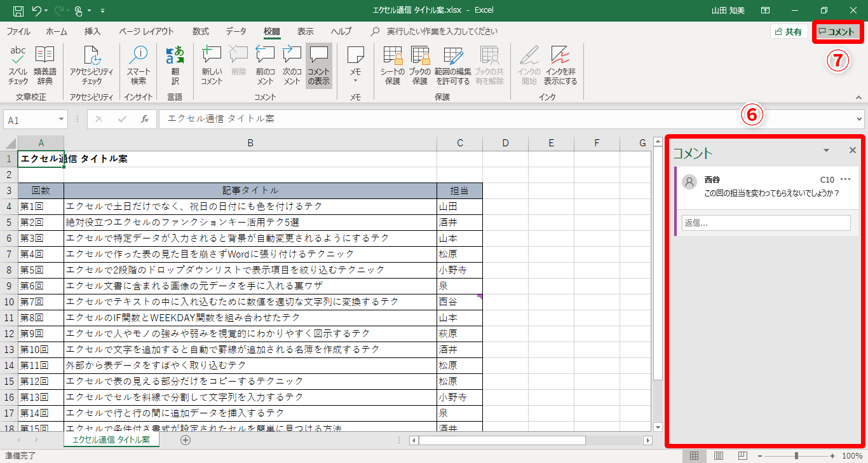Image resolution: width=868 pixels, height=463 pixels.
Task: Add a new sheet with plus button
Action: tap(186, 439)
